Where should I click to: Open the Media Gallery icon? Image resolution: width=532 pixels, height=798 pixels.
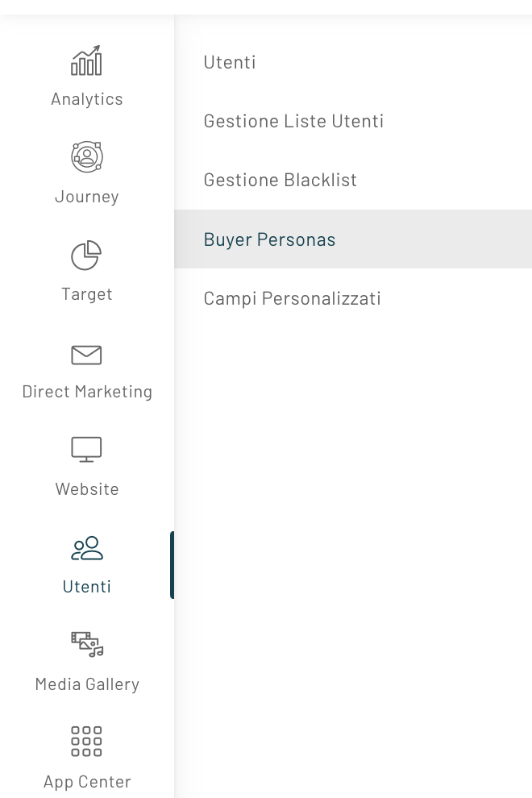(x=86, y=645)
